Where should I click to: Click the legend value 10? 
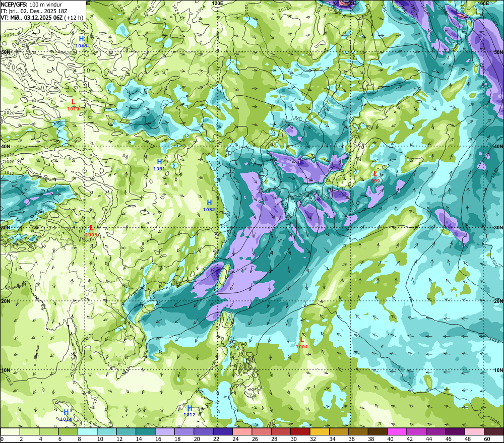(x=100, y=439)
